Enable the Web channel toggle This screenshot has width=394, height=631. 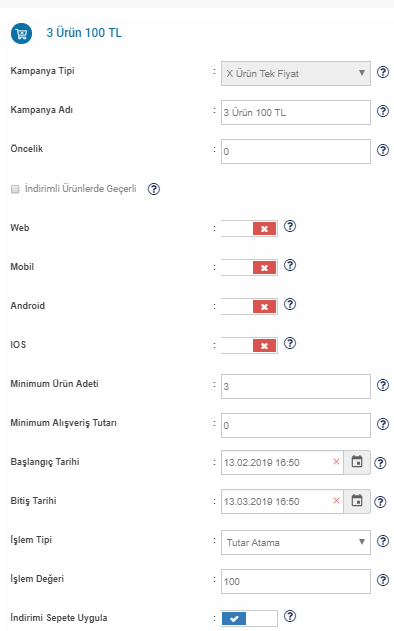pos(249,229)
